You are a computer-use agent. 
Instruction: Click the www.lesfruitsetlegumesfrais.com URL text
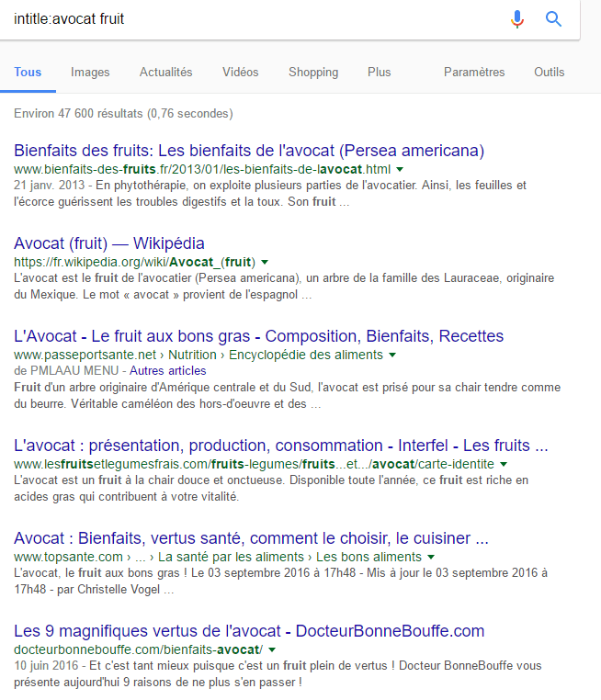tap(254, 465)
